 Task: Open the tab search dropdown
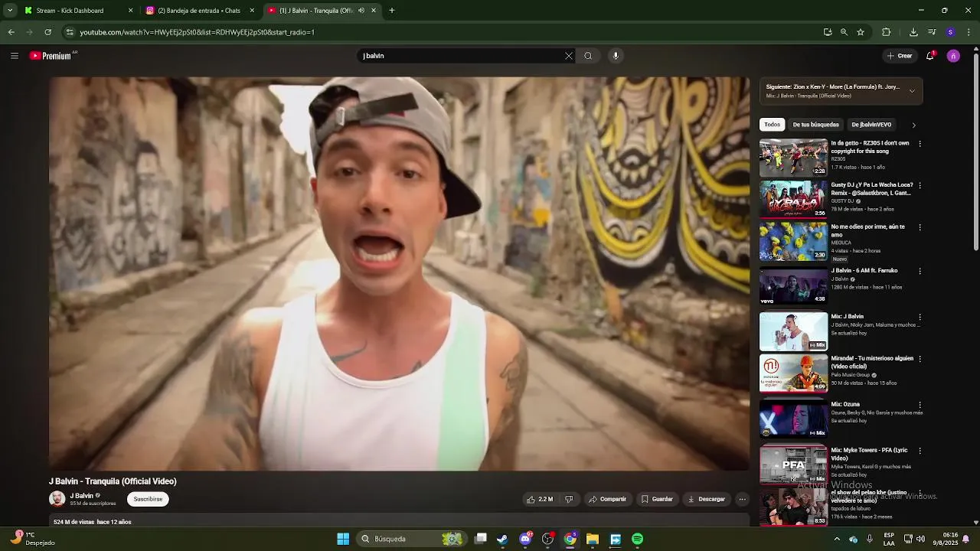pos(9,11)
